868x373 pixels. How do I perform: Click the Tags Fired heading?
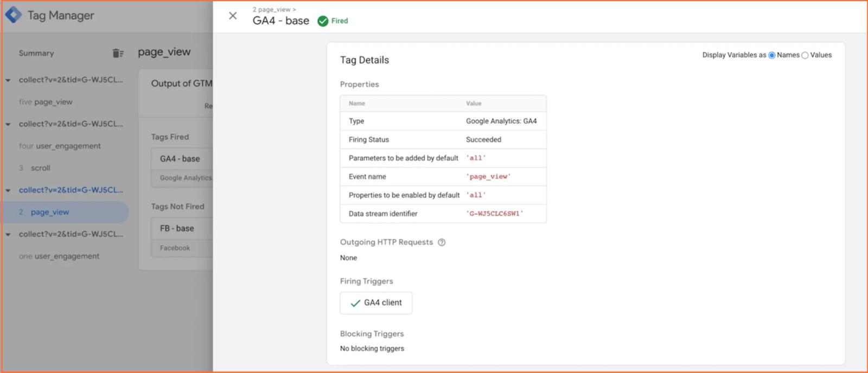click(170, 137)
